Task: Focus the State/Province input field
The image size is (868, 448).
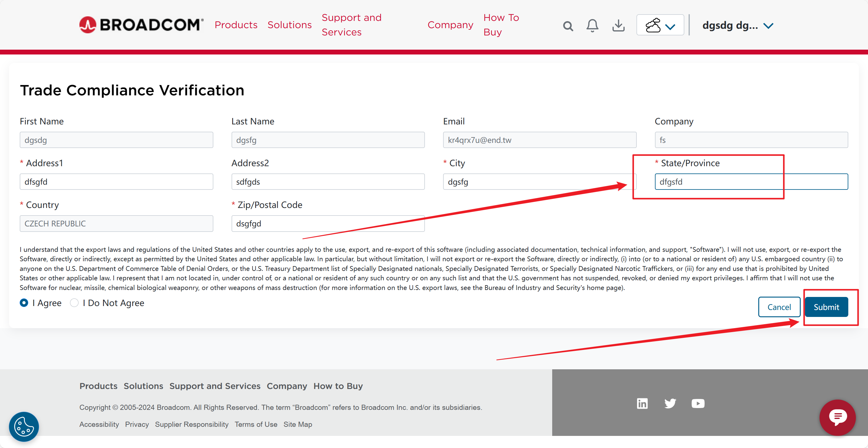Action: (751, 182)
